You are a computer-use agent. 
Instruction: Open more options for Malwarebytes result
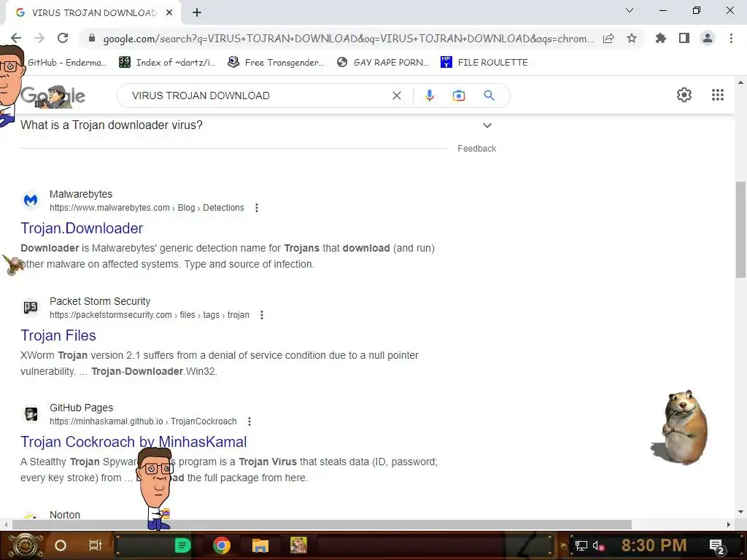257,208
